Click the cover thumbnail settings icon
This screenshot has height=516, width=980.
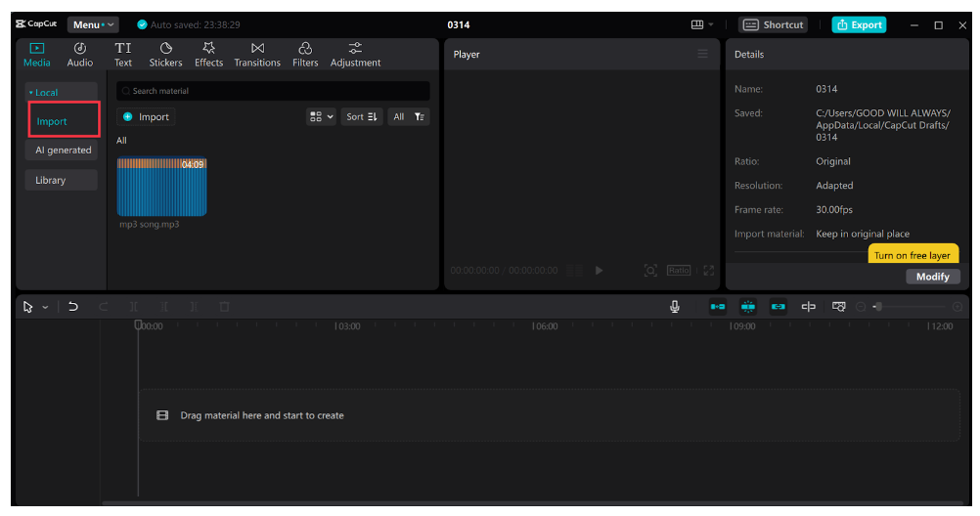(839, 307)
